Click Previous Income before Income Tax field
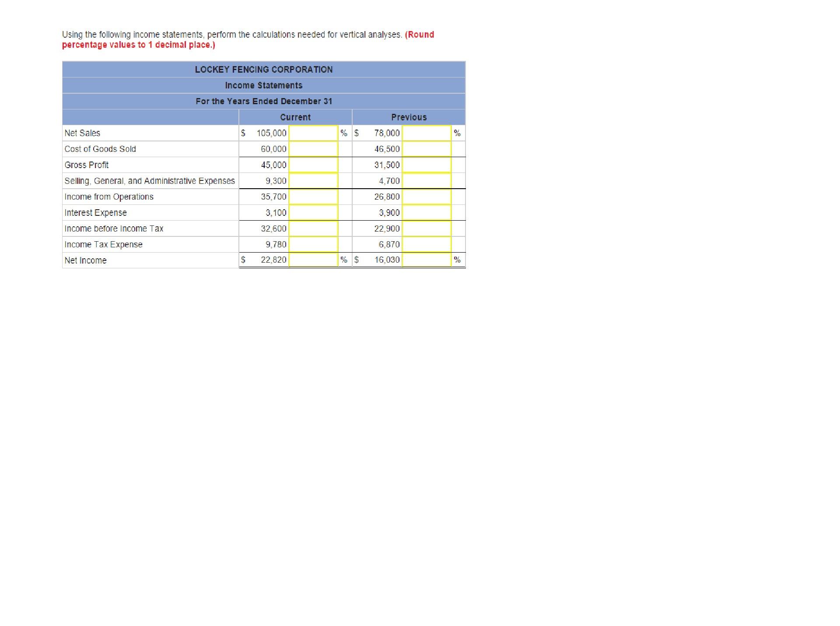 point(427,229)
